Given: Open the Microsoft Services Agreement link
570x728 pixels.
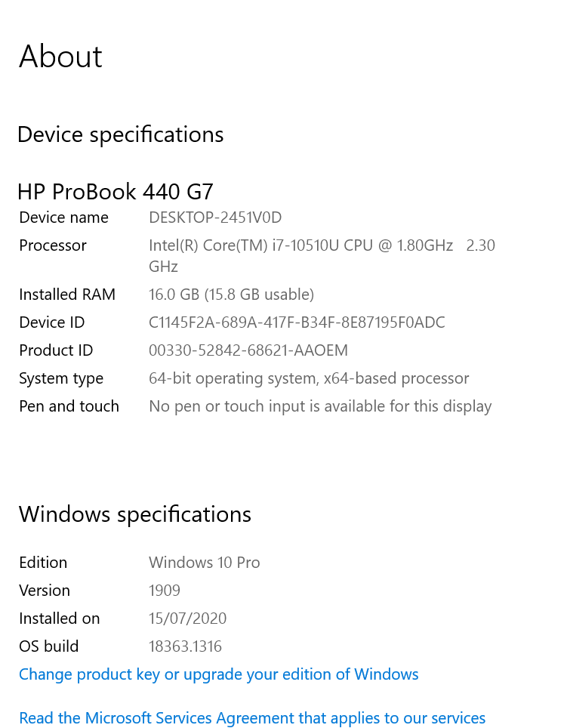Looking at the screenshot, I should click(x=252, y=717).
